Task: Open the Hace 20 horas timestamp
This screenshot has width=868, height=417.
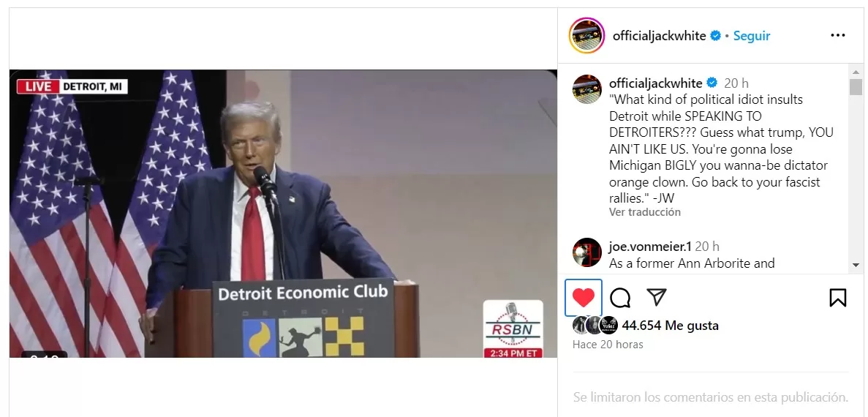Action: [608, 345]
